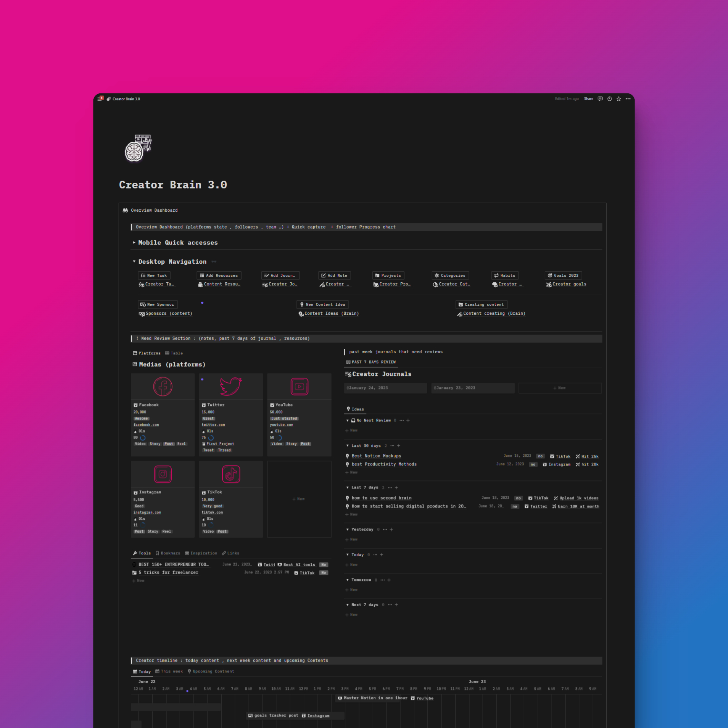Click the Creator Journals heading icon
The width and height of the screenshot is (728, 728).
coord(348,374)
